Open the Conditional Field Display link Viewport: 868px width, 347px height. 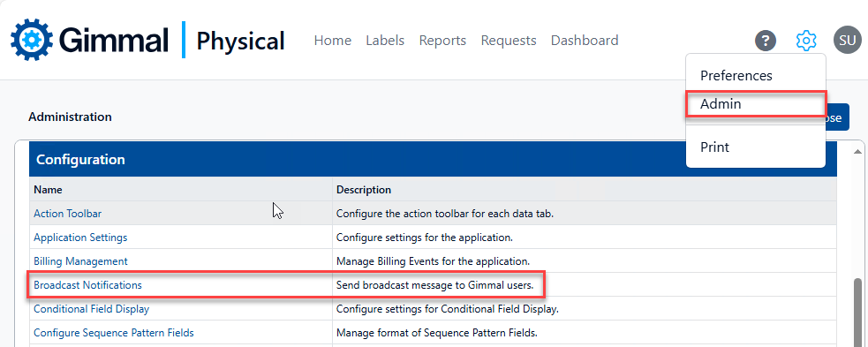point(91,309)
